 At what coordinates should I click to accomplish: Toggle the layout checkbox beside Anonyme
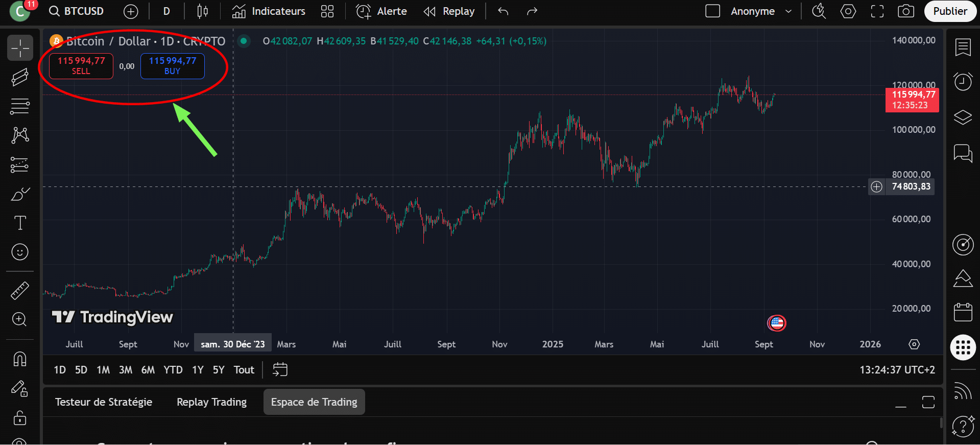coord(712,11)
